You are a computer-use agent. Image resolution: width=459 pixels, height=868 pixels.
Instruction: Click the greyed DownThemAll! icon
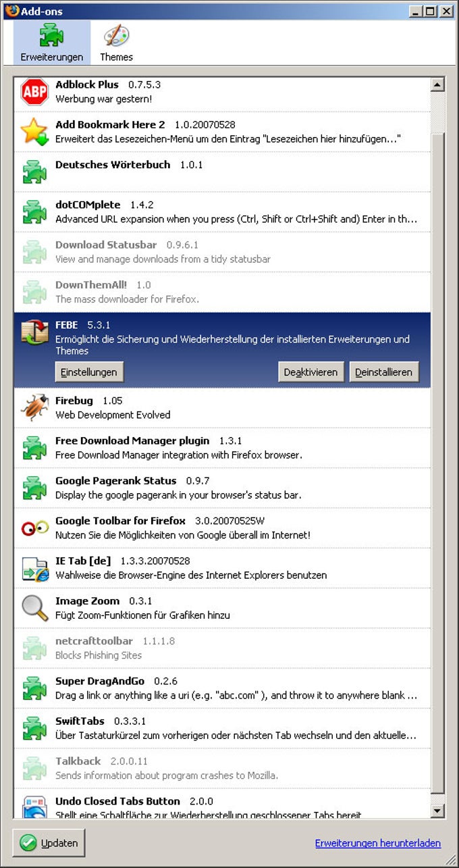(x=34, y=292)
